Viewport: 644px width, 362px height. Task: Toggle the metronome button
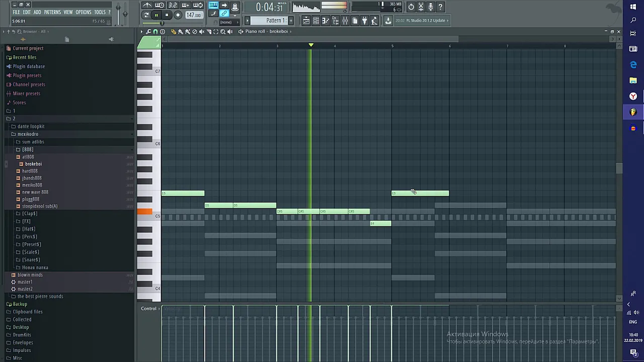click(x=147, y=5)
